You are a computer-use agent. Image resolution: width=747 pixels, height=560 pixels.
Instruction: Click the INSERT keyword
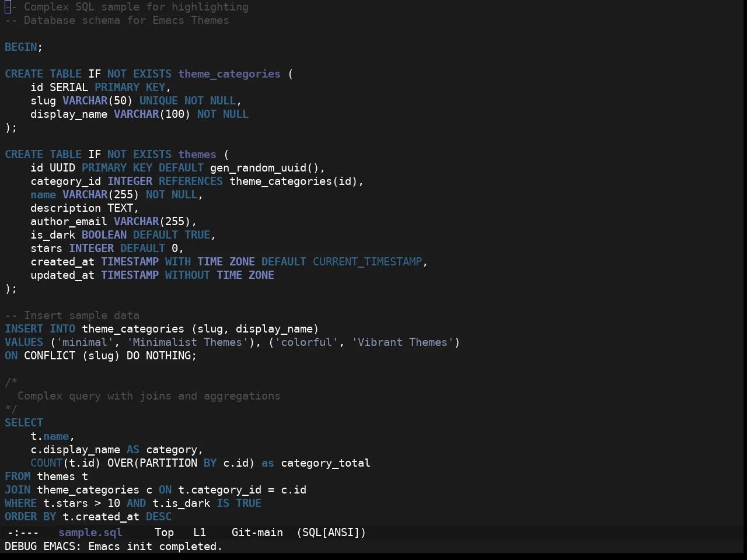[x=24, y=328]
